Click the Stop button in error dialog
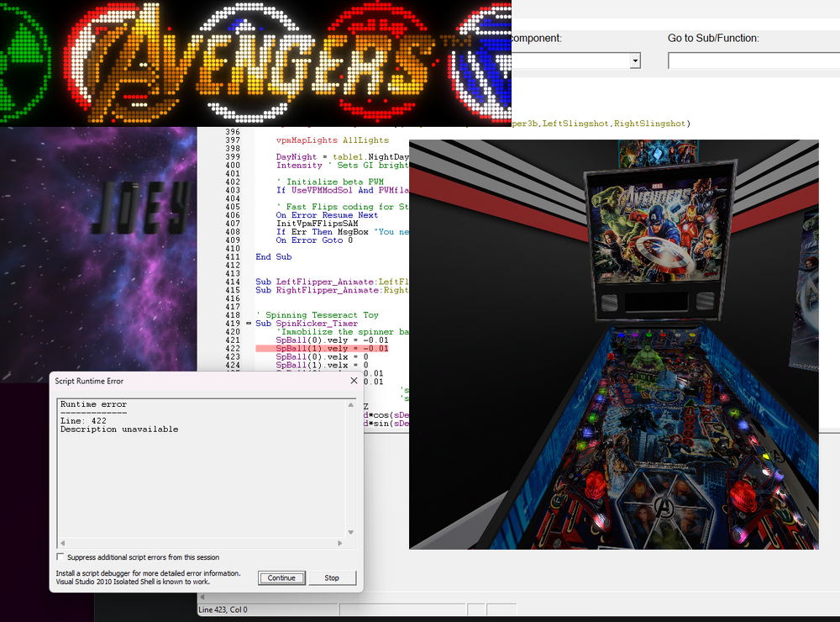Viewport: 840px width, 622px height. (x=332, y=578)
